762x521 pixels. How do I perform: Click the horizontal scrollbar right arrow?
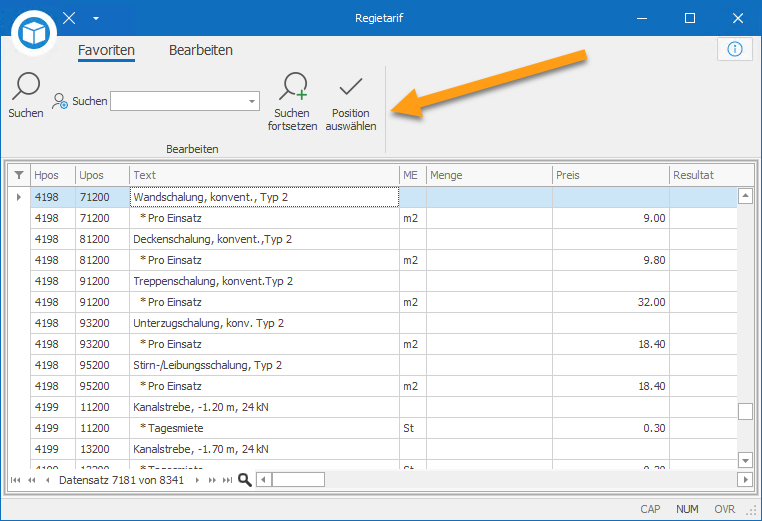pos(745,480)
